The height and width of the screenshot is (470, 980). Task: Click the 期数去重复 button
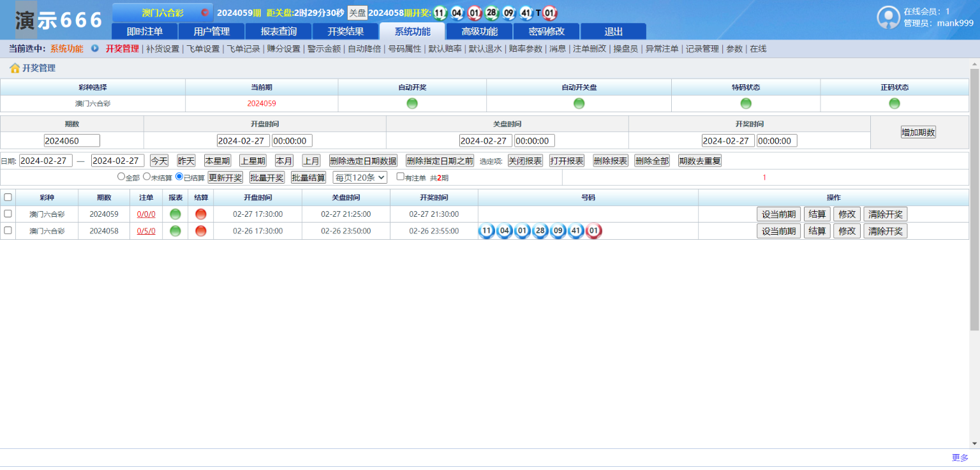(x=700, y=161)
